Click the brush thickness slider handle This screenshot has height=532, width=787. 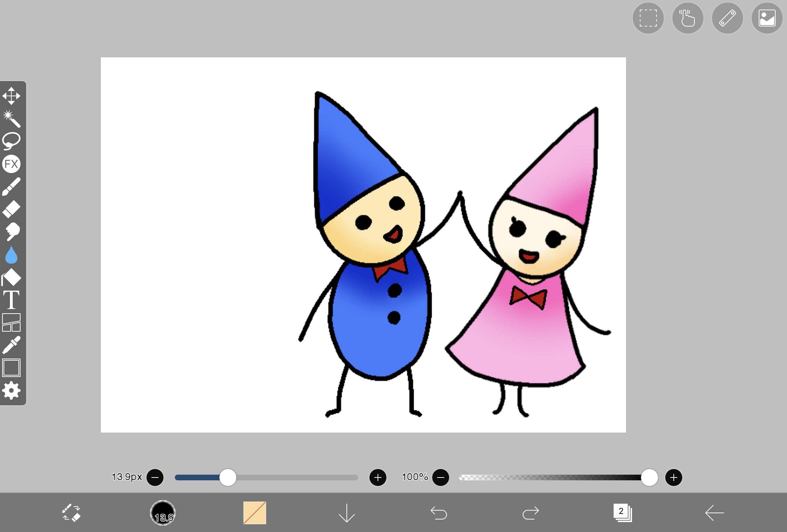pyautogui.click(x=228, y=477)
